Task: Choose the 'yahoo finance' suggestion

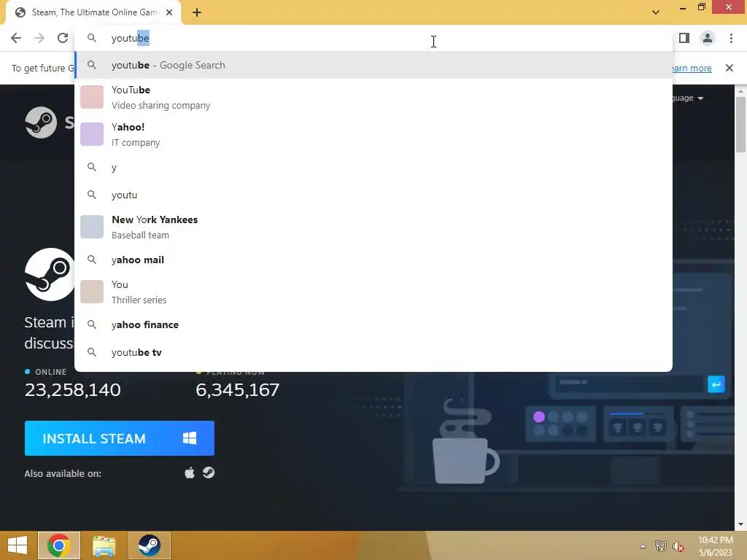Action: (373, 324)
